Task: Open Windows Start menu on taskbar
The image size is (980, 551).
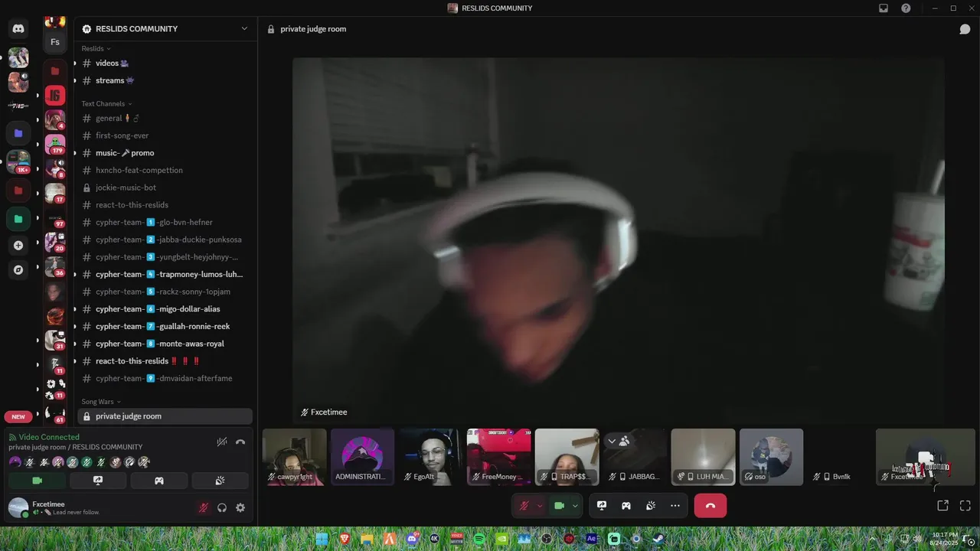Action: click(x=322, y=539)
